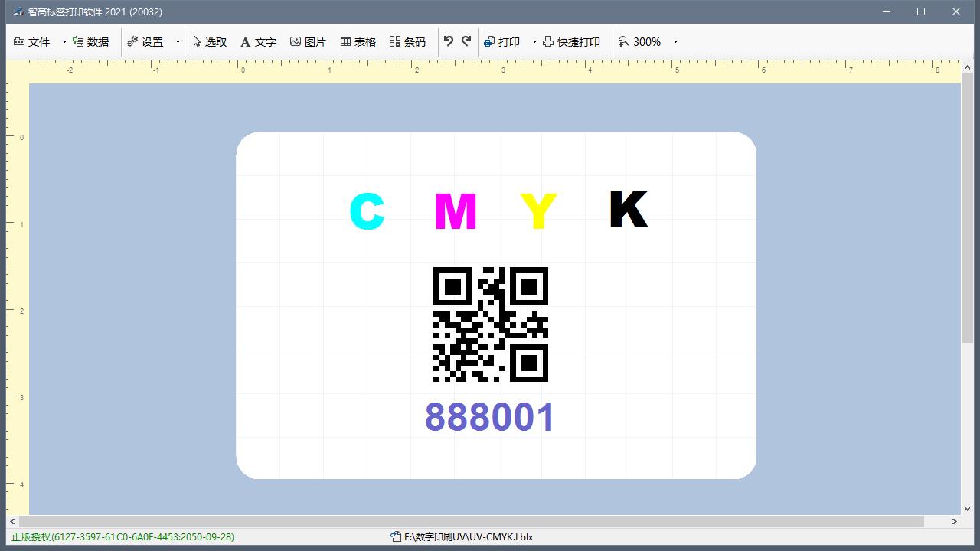
Task: Click the file path UV-CMYK.Lblx in status bar
Action: click(469, 537)
